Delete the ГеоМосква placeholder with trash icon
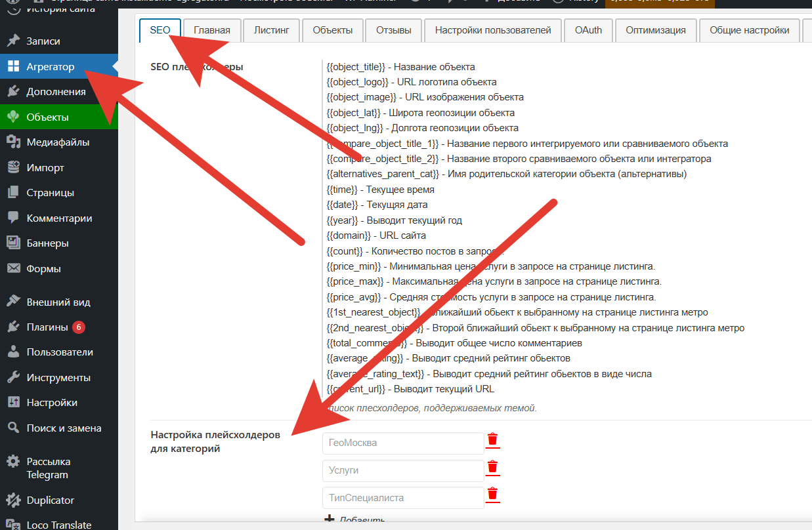 [492, 440]
